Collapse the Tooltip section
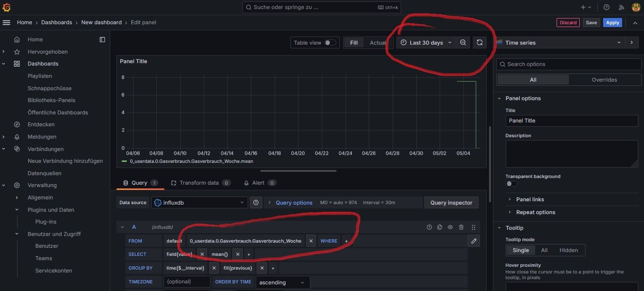This screenshot has height=291, width=644. (514, 228)
